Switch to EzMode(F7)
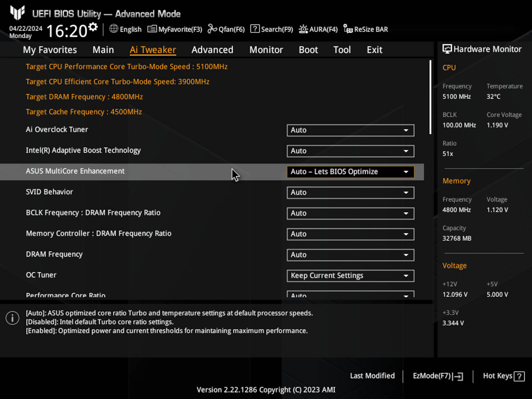 (438, 376)
